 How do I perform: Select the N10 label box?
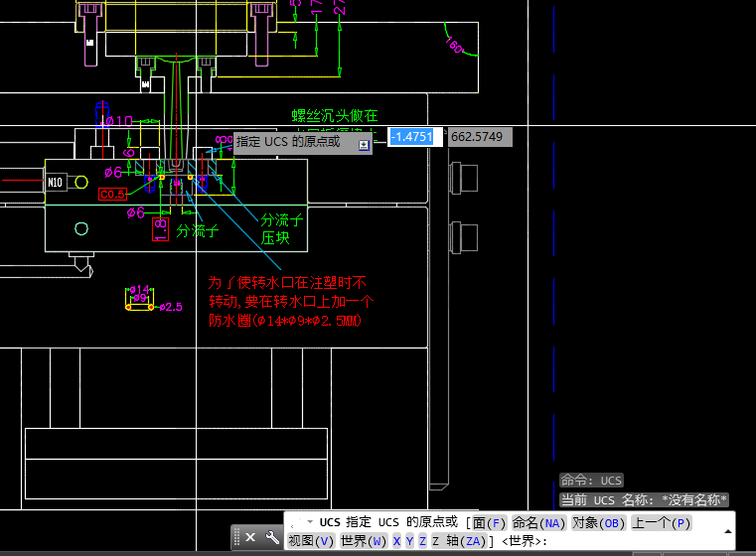tap(55, 182)
